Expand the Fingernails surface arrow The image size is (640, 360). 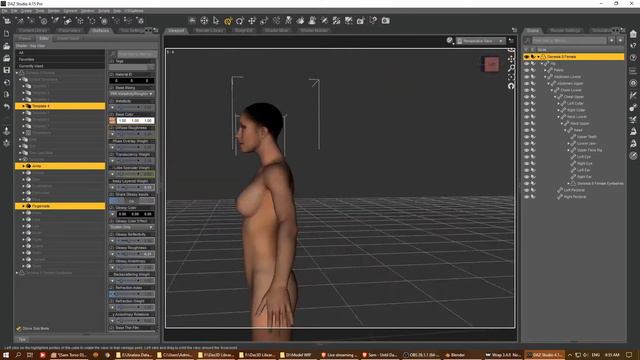(x=23, y=206)
